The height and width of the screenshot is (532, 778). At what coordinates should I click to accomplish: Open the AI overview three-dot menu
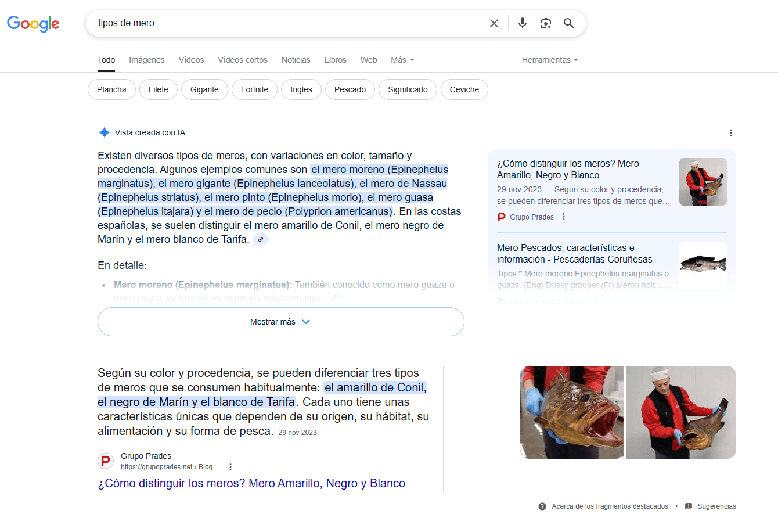pyautogui.click(x=731, y=133)
